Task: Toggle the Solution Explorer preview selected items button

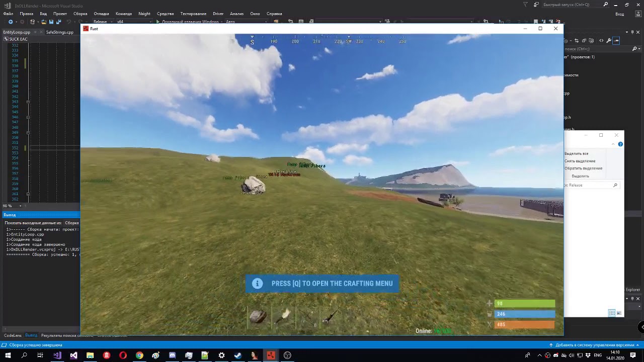Action: tap(616, 41)
